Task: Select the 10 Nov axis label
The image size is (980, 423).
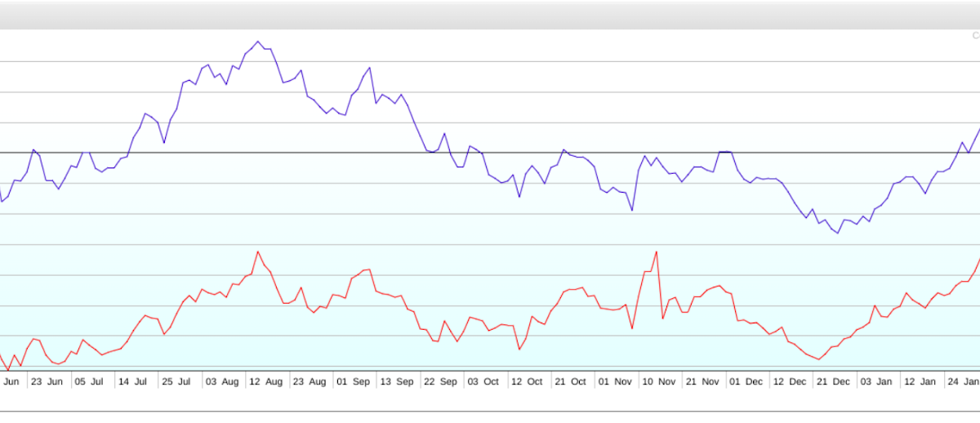Action: (x=658, y=381)
